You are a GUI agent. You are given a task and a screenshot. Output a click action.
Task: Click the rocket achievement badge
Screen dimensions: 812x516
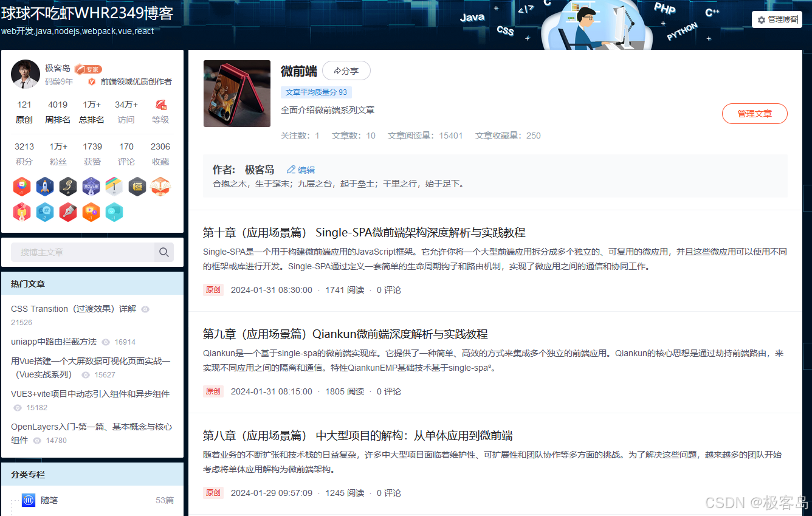[45, 187]
